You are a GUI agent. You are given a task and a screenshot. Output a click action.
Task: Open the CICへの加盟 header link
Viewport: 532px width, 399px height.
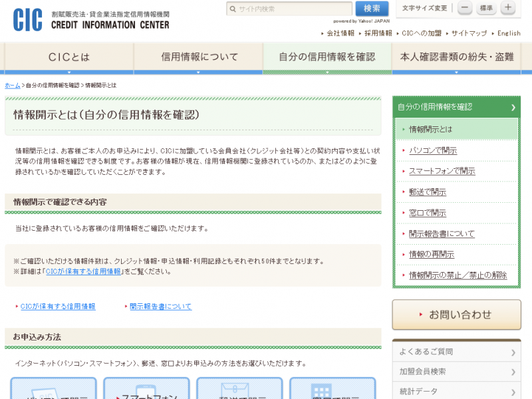click(422, 33)
